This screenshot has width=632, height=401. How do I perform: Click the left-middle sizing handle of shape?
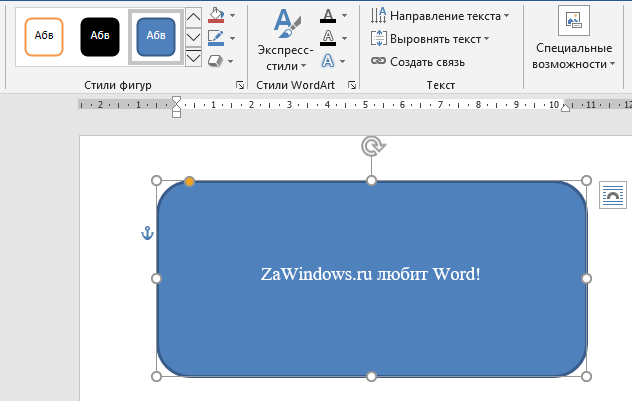pos(156,278)
